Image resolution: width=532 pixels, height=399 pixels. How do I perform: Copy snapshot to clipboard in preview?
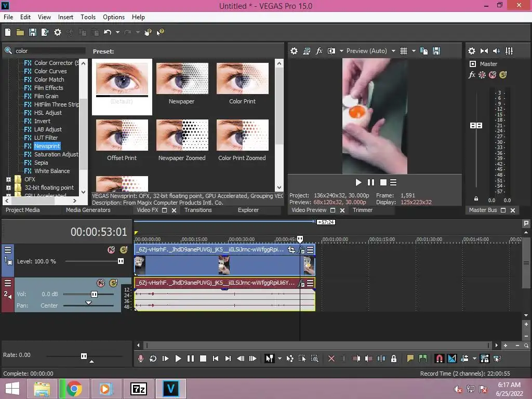point(424,51)
